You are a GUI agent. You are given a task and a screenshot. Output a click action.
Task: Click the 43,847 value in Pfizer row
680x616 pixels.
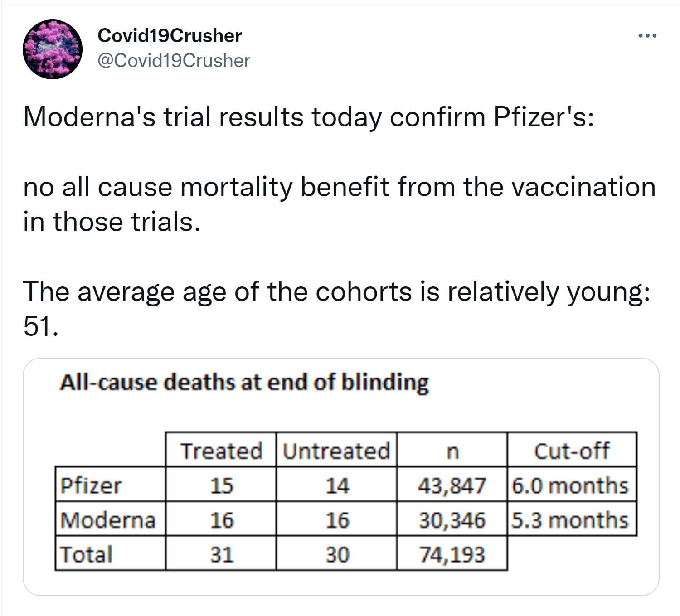(x=452, y=485)
